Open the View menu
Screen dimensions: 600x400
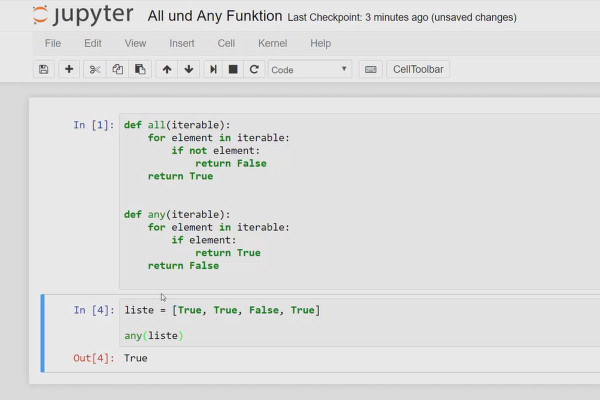135,43
